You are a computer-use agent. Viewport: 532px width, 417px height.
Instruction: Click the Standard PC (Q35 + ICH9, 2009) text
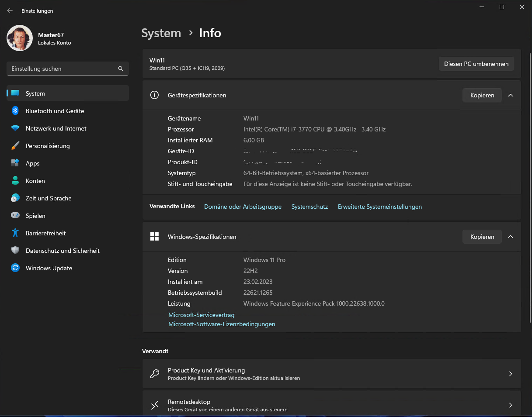point(187,68)
